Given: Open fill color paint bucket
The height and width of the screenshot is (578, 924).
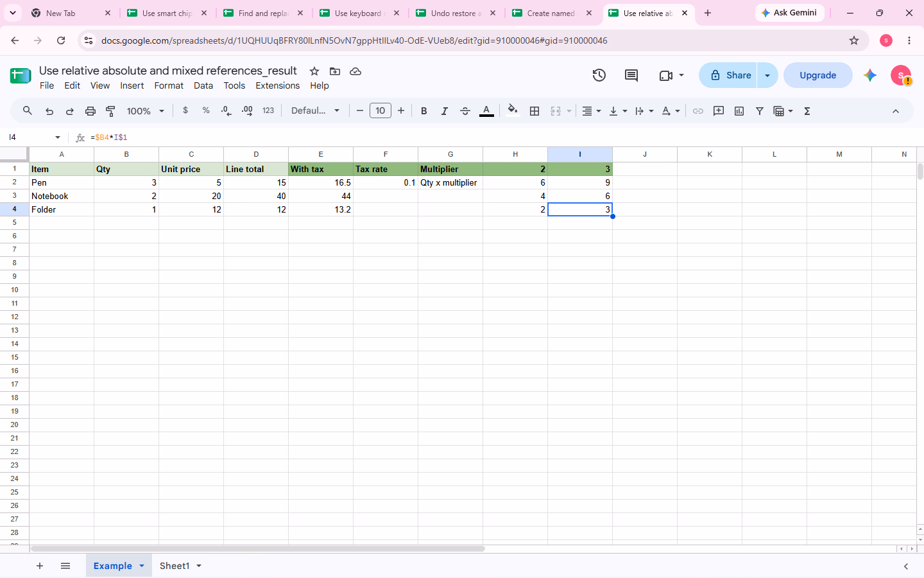Looking at the screenshot, I should pyautogui.click(x=512, y=110).
